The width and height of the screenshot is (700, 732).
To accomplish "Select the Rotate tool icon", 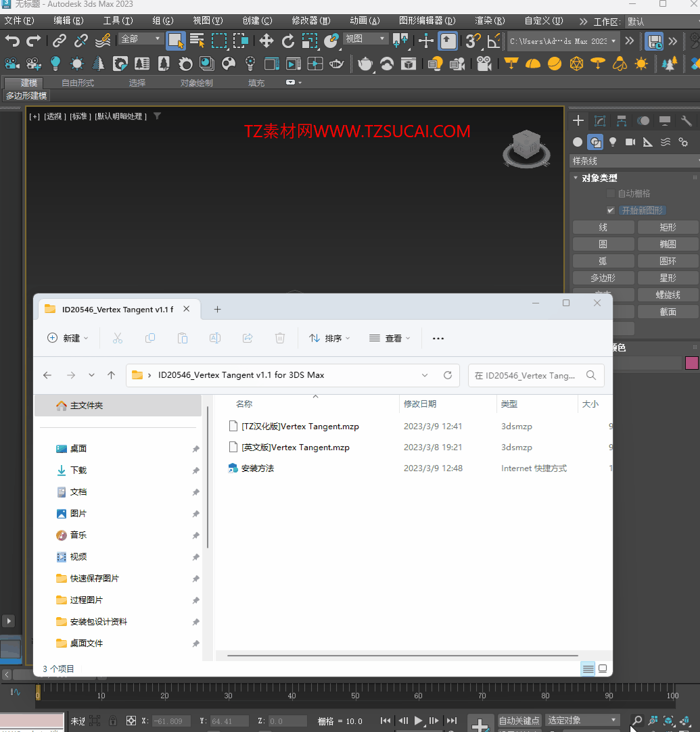I will (288, 41).
